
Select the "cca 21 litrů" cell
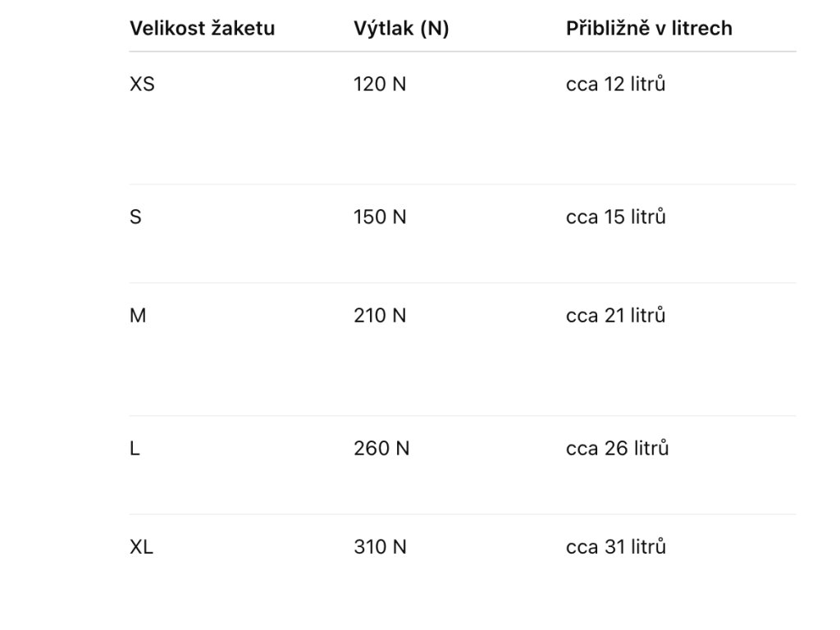pos(615,316)
